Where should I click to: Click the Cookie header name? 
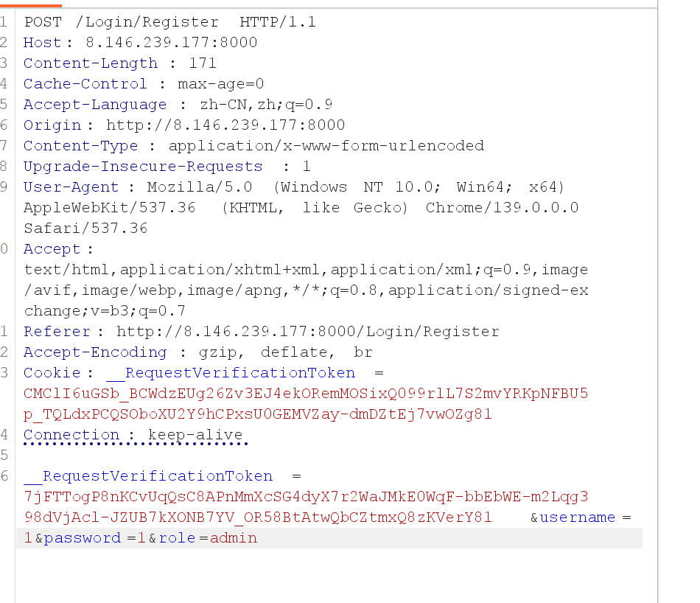[x=52, y=372]
